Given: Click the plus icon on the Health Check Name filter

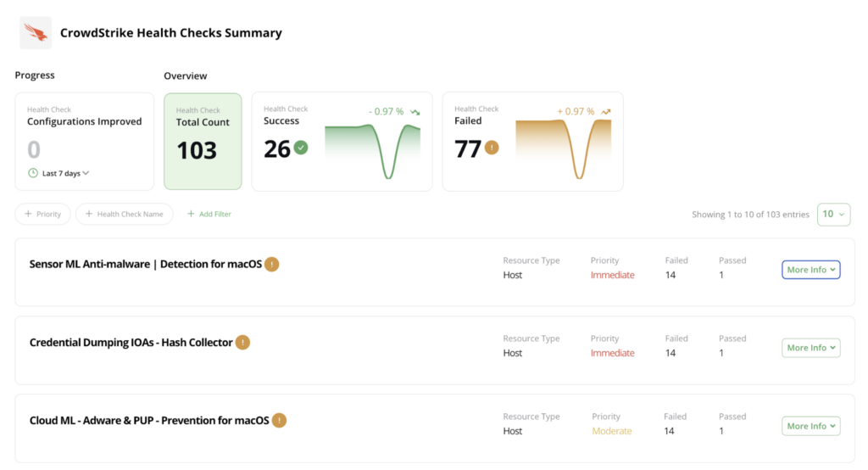Looking at the screenshot, I should pos(88,214).
